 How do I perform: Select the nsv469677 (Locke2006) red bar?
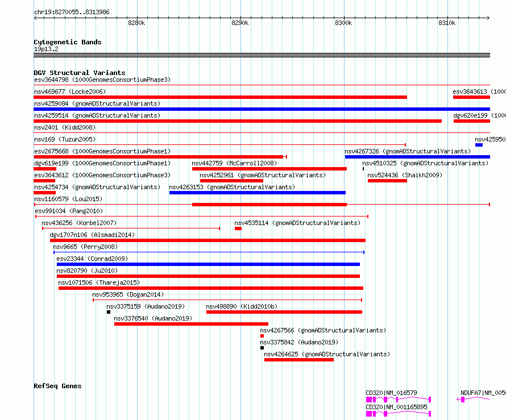(220, 97)
